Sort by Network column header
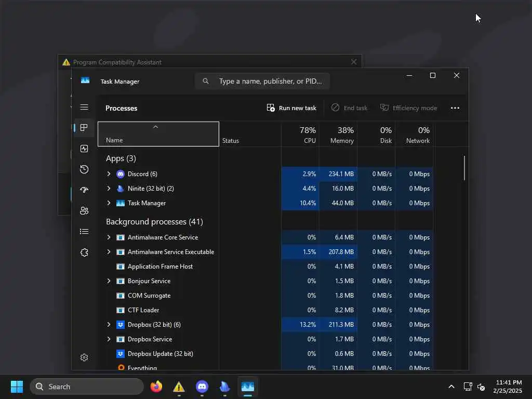Viewport: 532px width, 399px height. coord(414,134)
